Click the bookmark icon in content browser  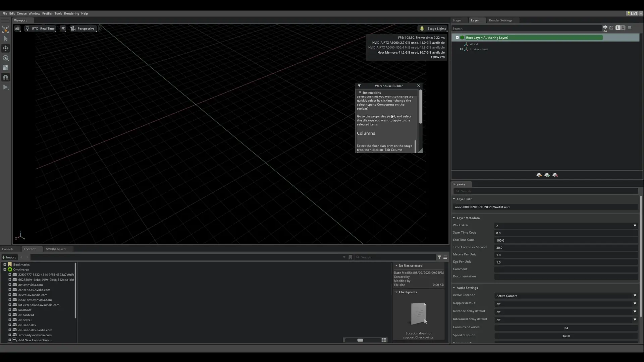coord(351,257)
